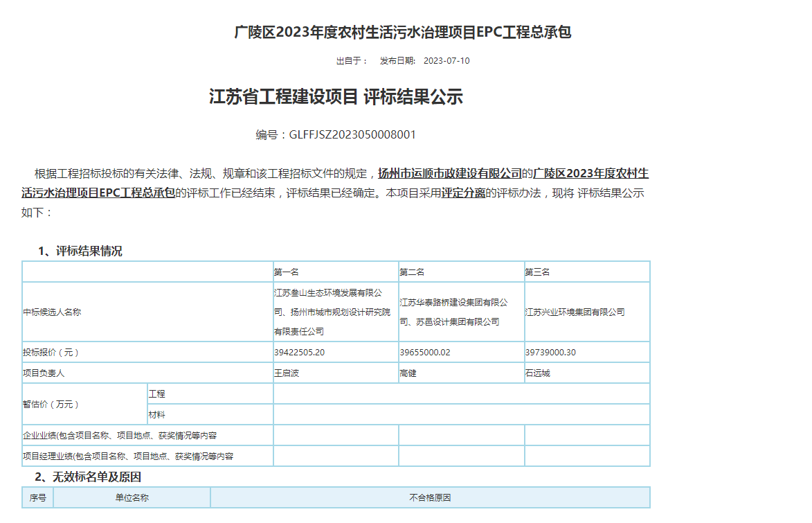Screen dimensions: 812x523
Task: Click the 第一名 column header
Action: tap(287, 272)
